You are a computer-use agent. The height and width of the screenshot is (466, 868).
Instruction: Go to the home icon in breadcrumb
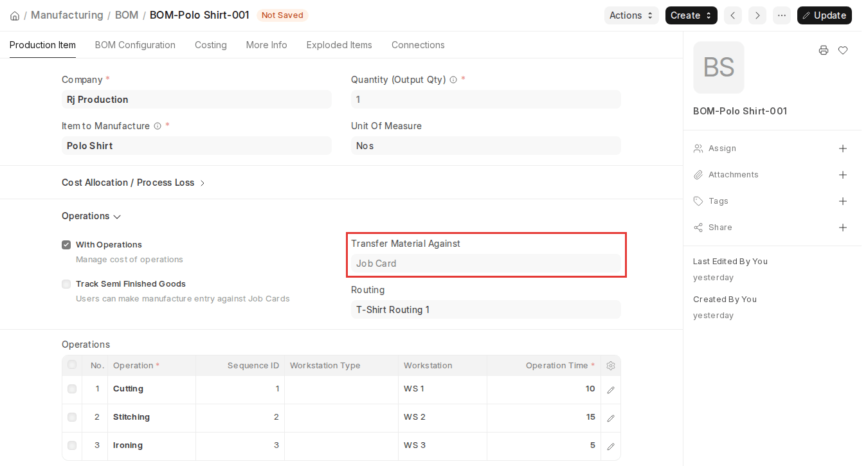coord(15,15)
